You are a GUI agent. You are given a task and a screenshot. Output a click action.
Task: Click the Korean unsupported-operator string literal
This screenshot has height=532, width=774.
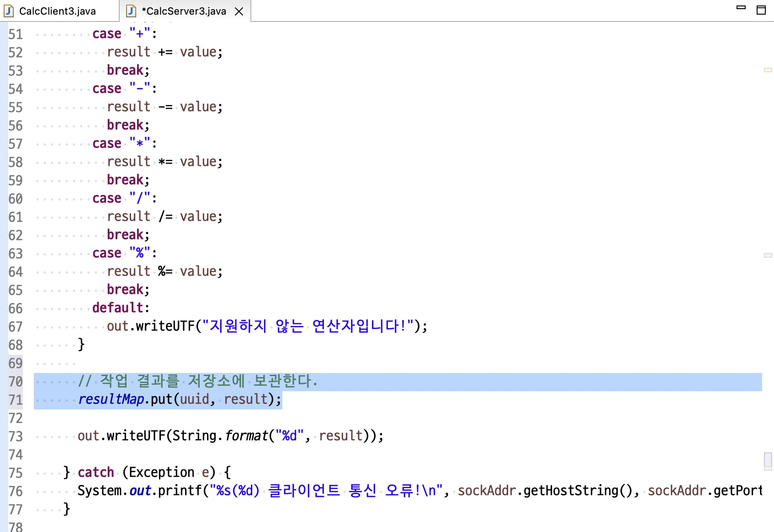click(307, 326)
